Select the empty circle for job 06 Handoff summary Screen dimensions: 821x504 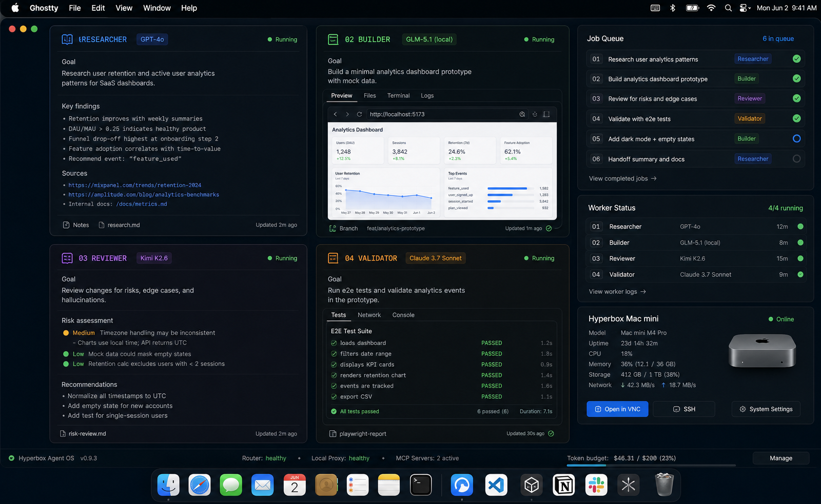coord(797,159)
